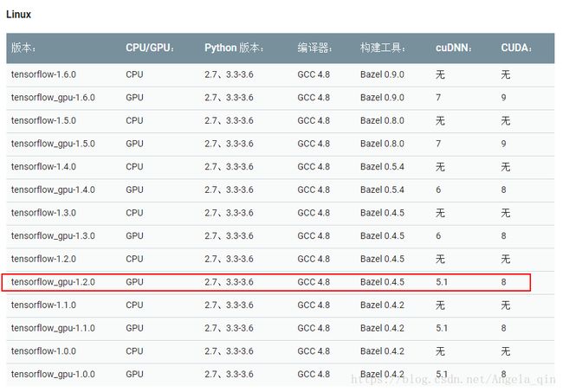
Task: Select Bazel 0.8.0 in tensorflow_gpu-1.5.0 row
Action: [382, 144]
